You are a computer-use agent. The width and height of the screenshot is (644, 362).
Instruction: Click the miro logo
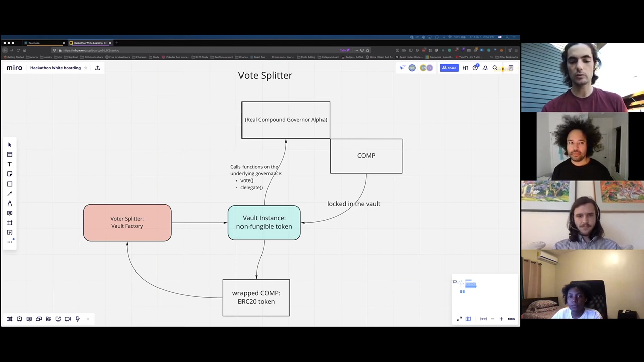(14, 68)
